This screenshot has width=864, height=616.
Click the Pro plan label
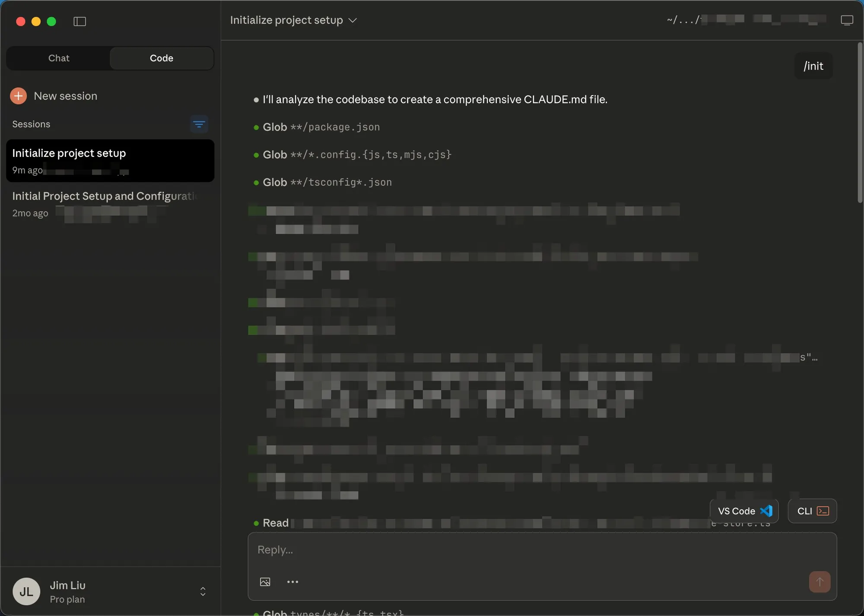tap(67, 600)
